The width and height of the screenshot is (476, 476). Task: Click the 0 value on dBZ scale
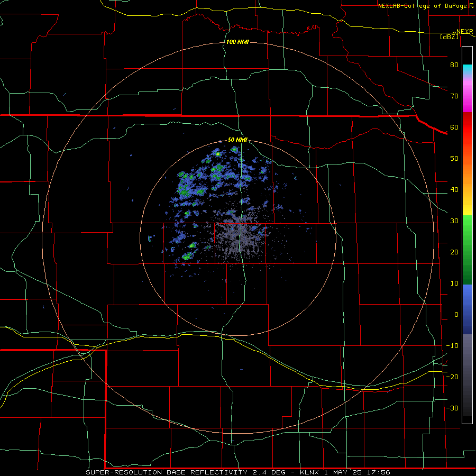click(x=456, y=315)
